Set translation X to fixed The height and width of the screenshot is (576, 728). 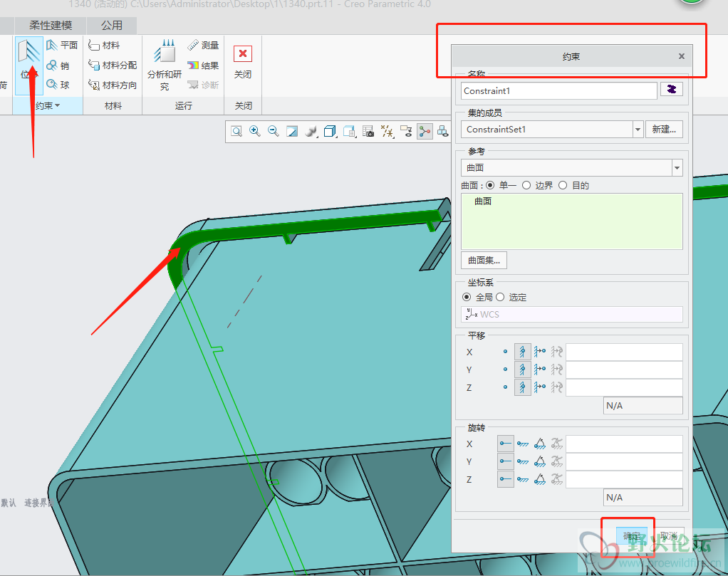tap(522, 352)
